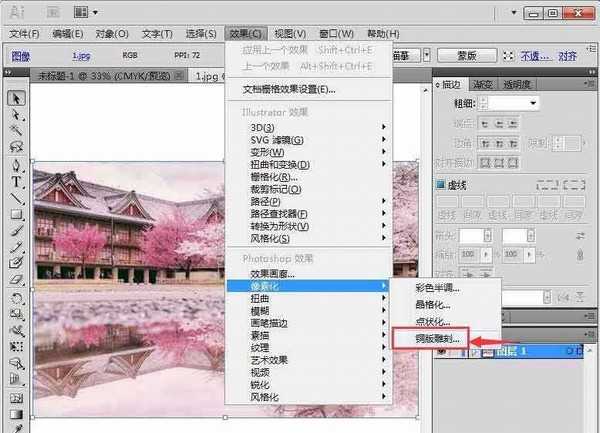The width and height of the screenshot is (600, 433).
Task: Set align stroke to center
Action: point(485,163)
